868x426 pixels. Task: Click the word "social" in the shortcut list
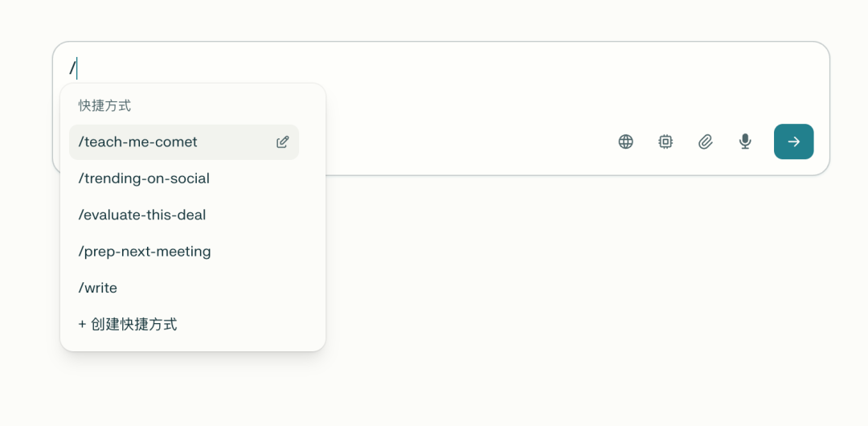pos(190,178)
